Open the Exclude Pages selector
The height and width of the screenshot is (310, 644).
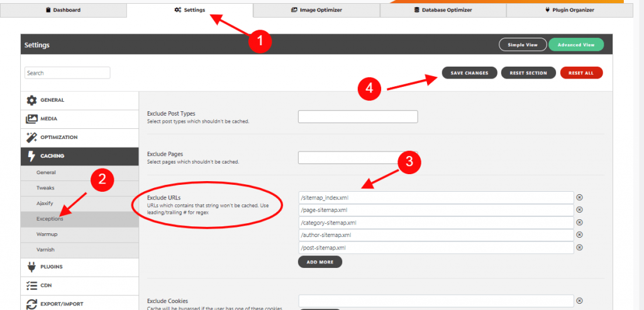tap(358, 158)
